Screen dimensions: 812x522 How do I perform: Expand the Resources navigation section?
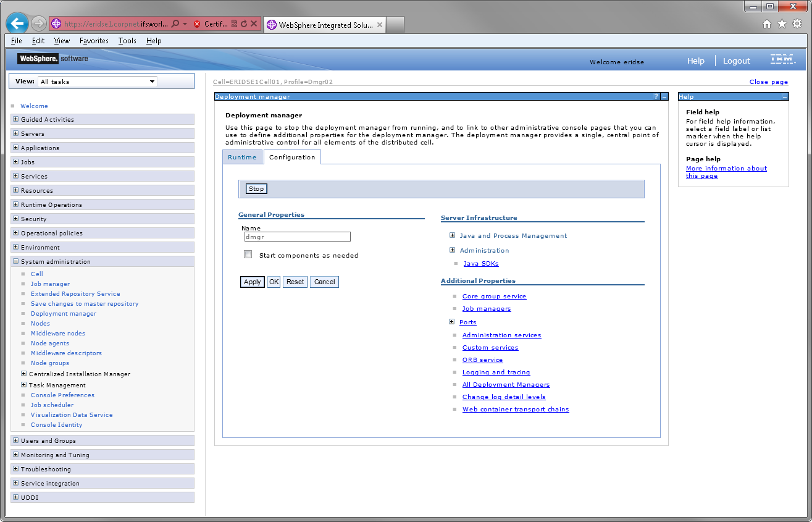[15, 190]
